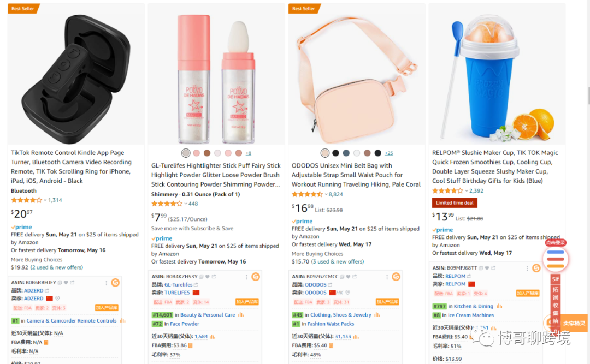Open the FBA fee calculator icon for GL-Turelifes

click(x=191, y=345)
